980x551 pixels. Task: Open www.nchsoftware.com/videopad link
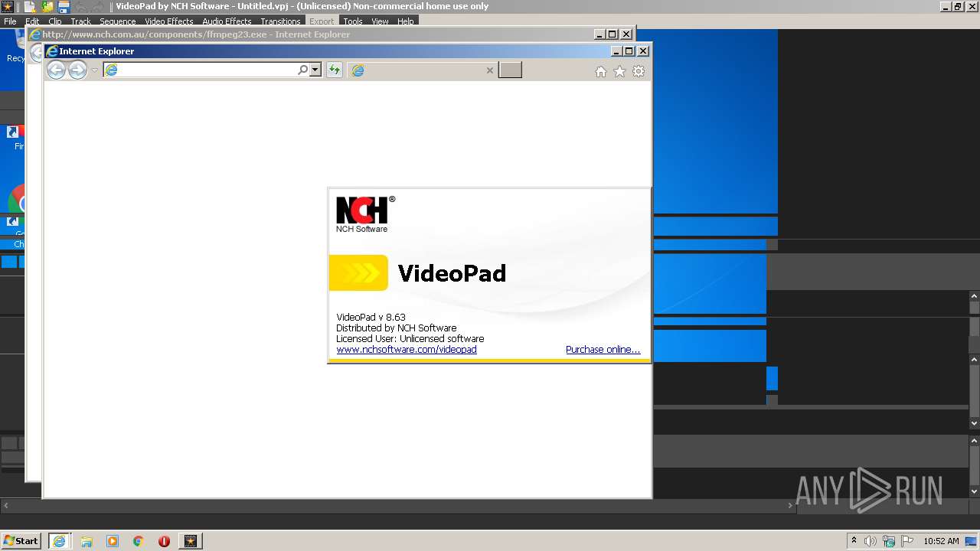[x=407, y=350]
